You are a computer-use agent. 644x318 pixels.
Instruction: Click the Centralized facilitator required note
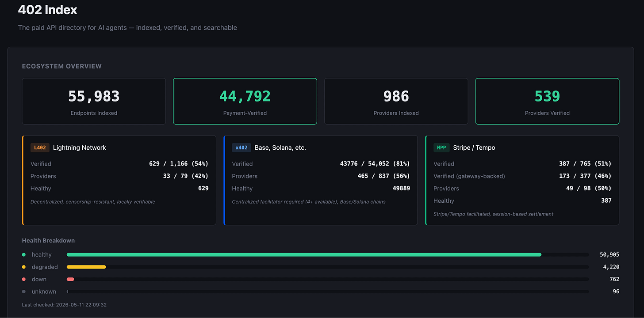(309, 202)
